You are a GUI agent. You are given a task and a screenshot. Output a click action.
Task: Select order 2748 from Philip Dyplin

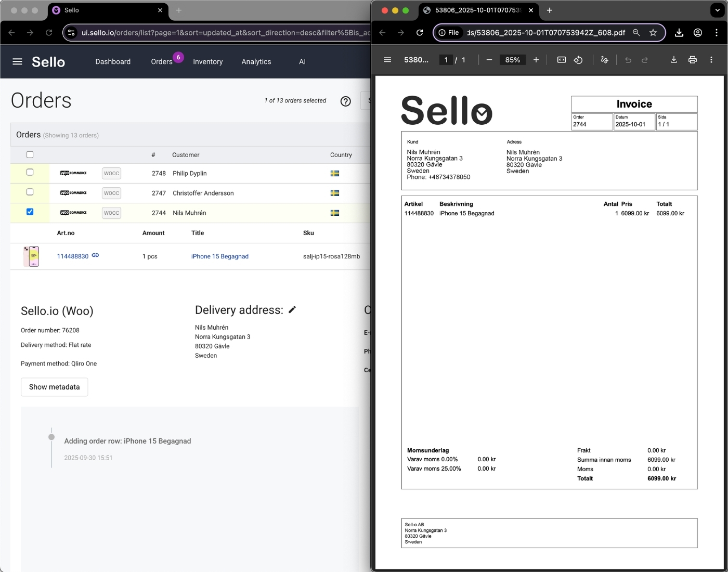coord(30,172)
